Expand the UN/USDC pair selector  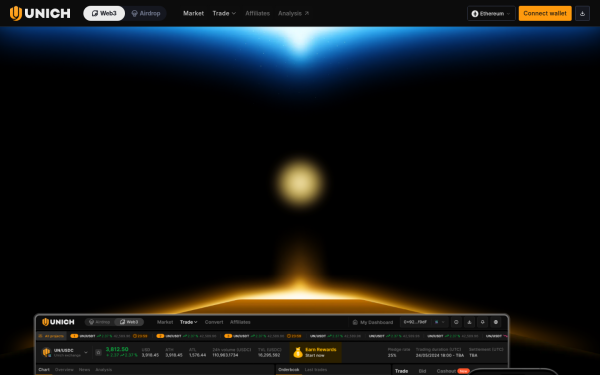86,352
